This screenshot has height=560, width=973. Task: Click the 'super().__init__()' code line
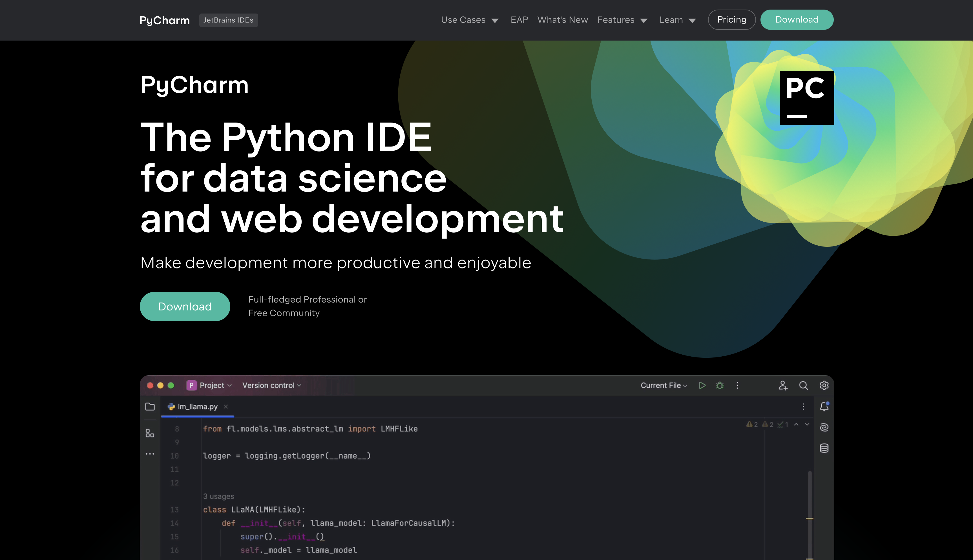click(282, 537)
